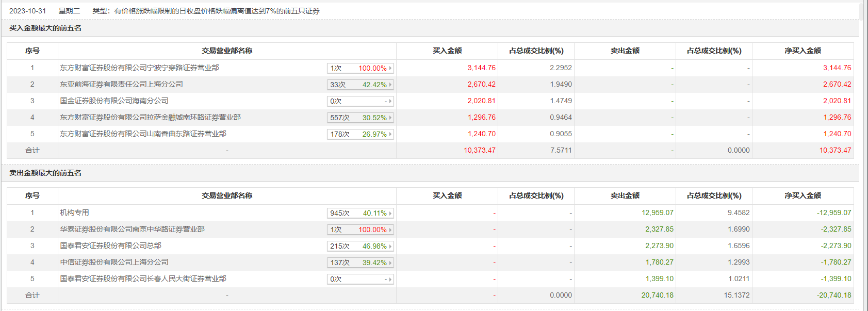The height and width of the screenshot is (311, 868).
Task: Expand the 33次 42.42% stats box
Action: (x=361, y=85)
